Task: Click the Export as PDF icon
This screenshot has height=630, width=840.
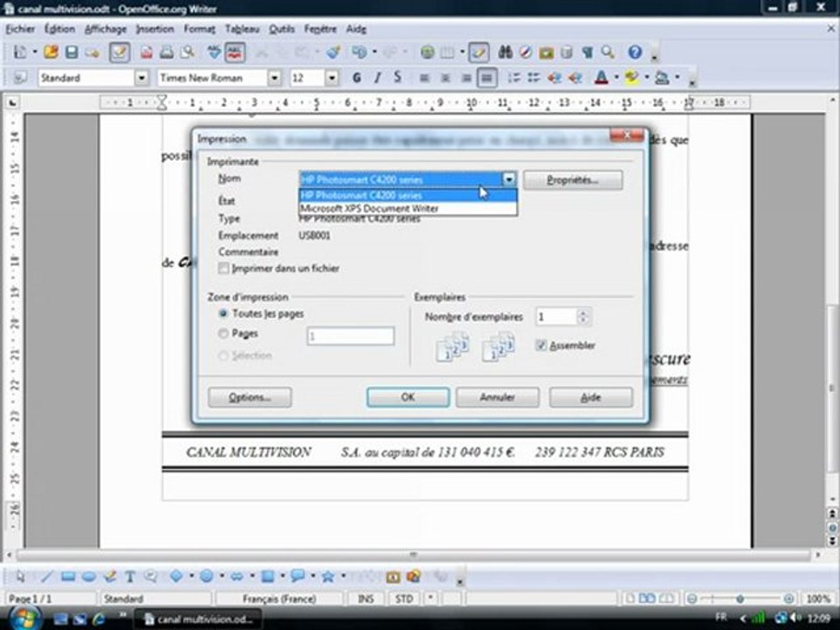Action: pyautogui.click(x=146, y=52)
